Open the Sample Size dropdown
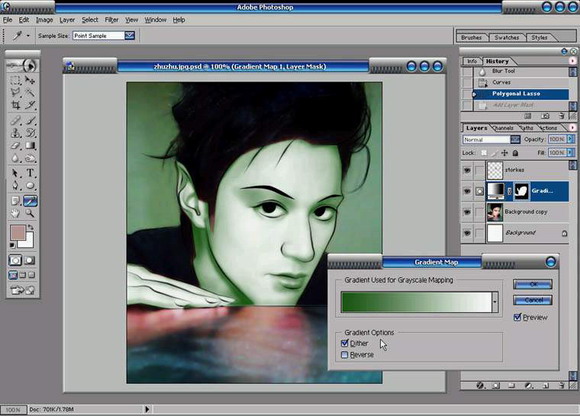The width and height of the screenshot is (580, 416). [x=129, y=35]
